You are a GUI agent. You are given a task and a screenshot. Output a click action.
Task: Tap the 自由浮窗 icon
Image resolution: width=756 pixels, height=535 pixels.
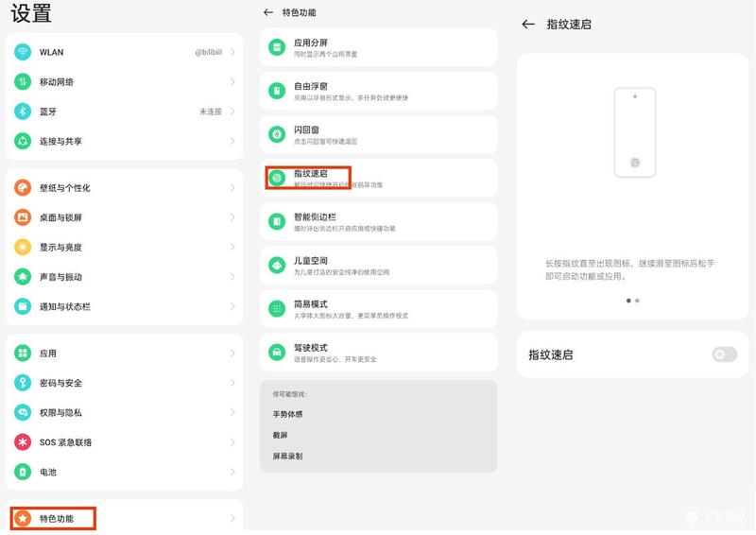pos(277,91)
